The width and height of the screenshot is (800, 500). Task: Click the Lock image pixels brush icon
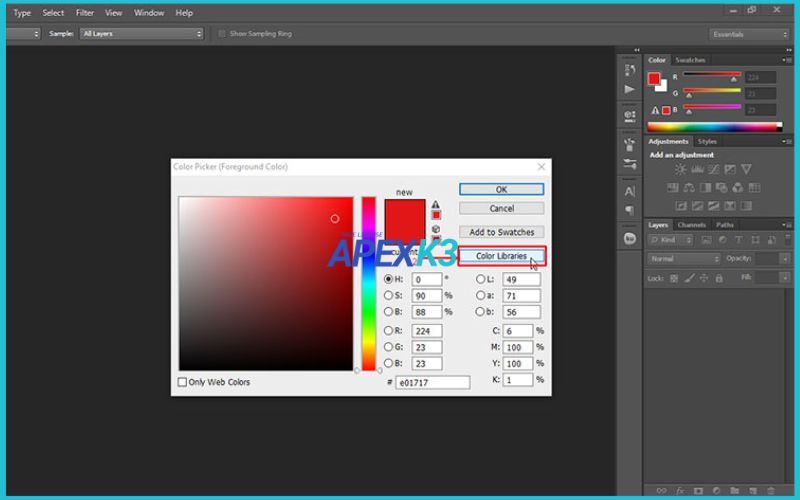[689, 279]
